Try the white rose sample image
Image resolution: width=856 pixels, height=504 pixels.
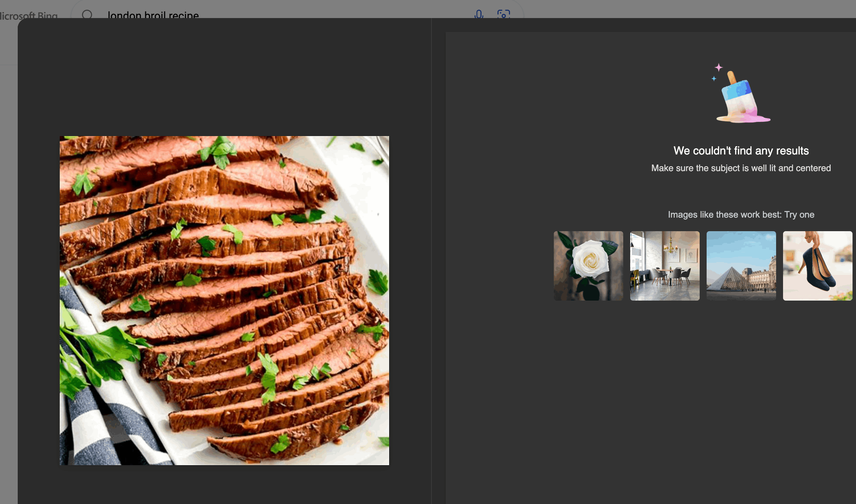(588, 266)
